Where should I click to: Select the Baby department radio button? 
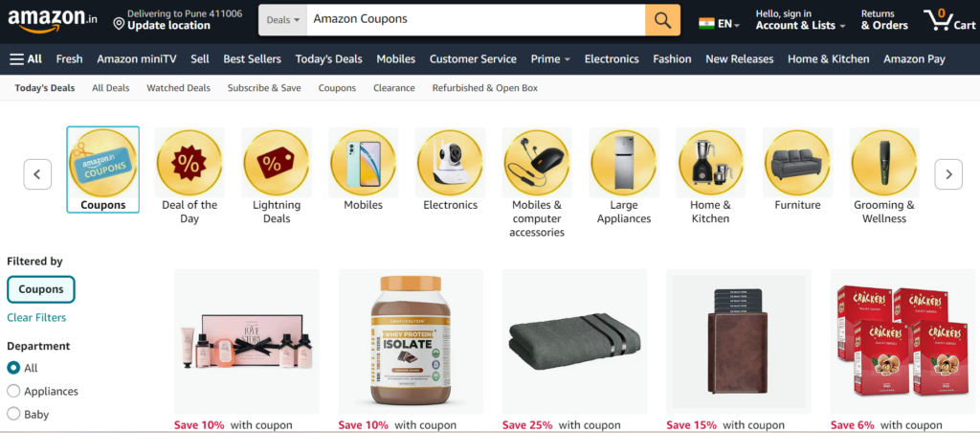(x=13, y=414)
